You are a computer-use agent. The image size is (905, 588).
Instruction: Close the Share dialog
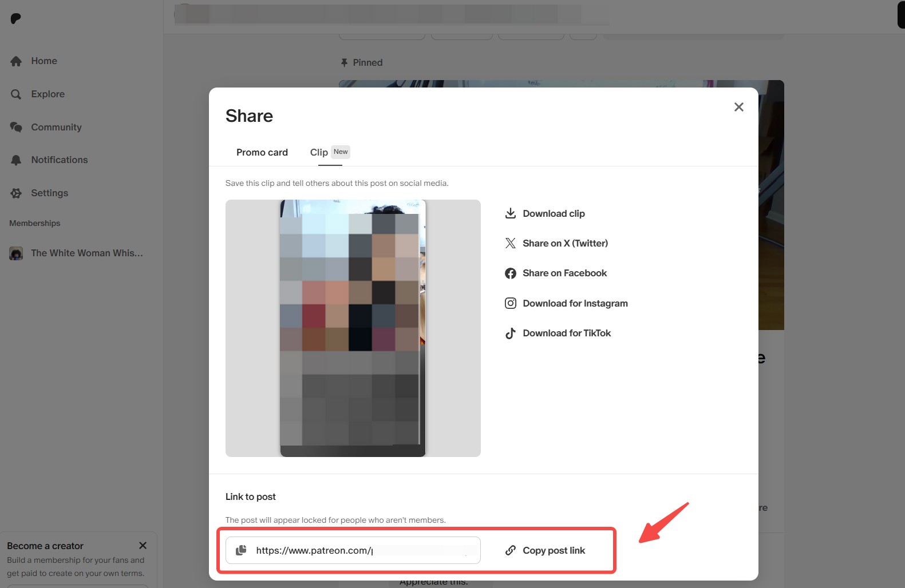pos(739,107)
